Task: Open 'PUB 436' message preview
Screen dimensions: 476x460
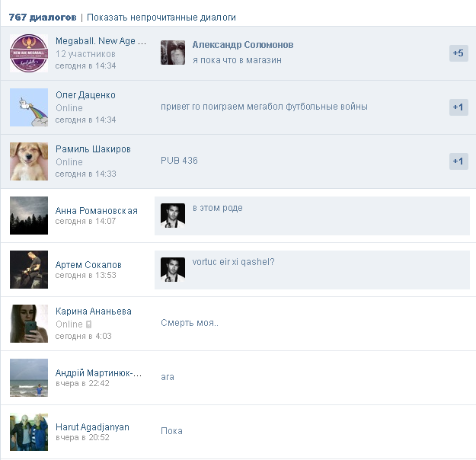Action: pos(179,161)
